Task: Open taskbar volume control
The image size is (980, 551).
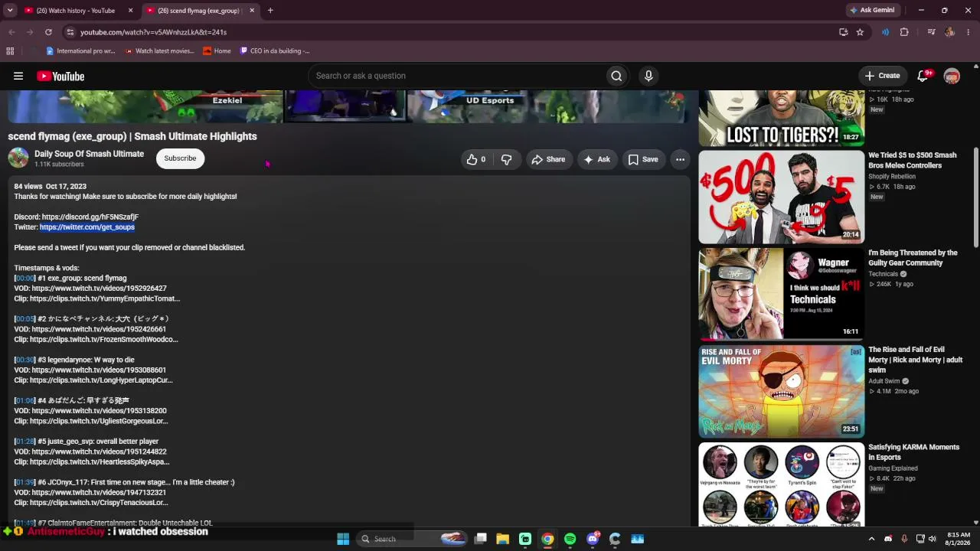Action: pos(932,539)
